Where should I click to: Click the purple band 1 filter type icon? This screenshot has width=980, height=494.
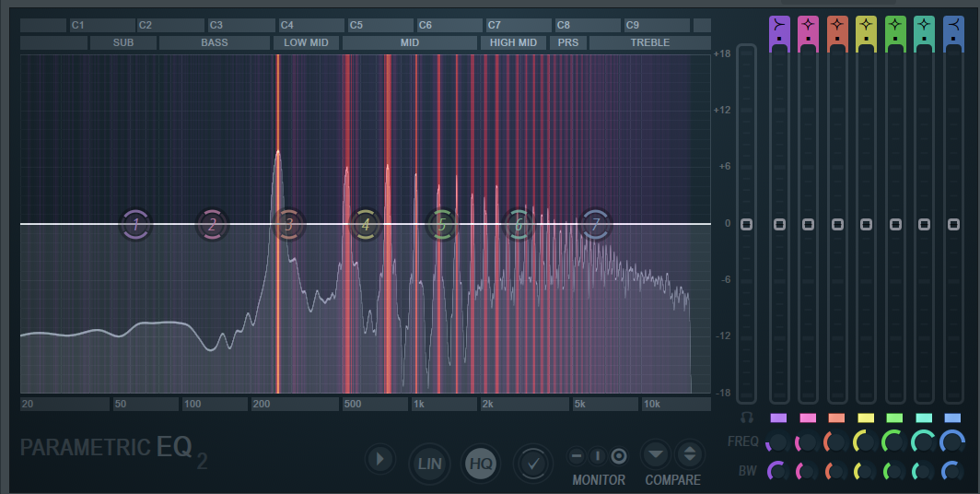click(779, 25)
